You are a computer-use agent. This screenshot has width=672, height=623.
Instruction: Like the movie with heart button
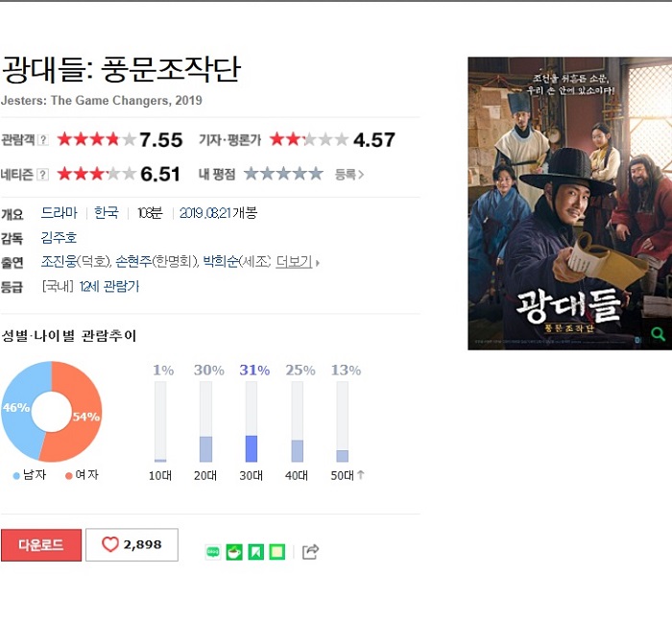click(132, 544)
